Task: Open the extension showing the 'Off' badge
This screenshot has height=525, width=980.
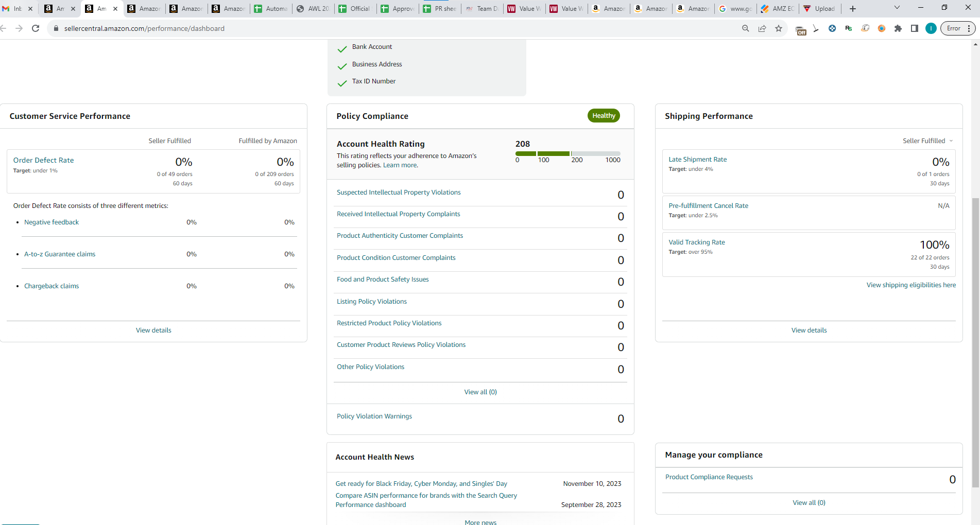Action: pyautogui.click(x=800, y=30)
